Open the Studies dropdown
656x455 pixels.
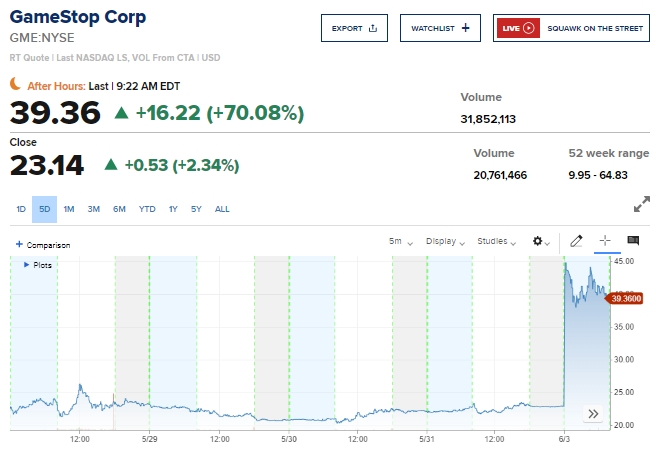(x=496, y=241)
